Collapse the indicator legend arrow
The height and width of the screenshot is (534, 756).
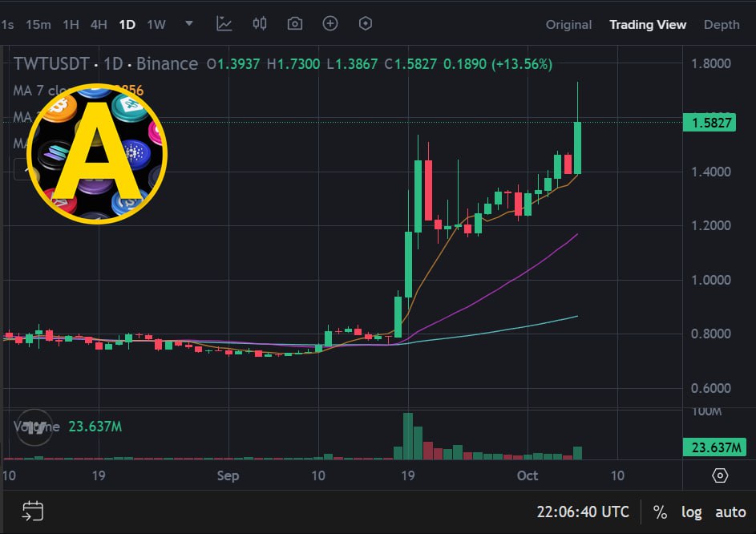[x=22, y=169]
